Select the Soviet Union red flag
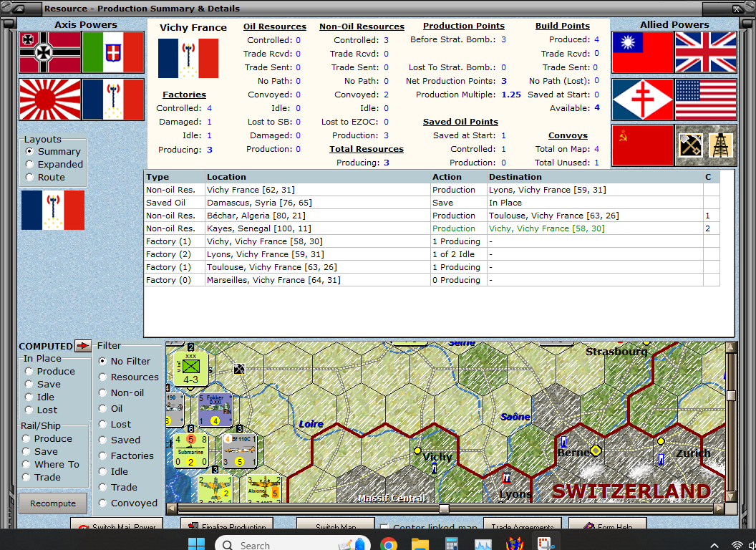Viewport: 756px width, 550px height. (643, 145)
